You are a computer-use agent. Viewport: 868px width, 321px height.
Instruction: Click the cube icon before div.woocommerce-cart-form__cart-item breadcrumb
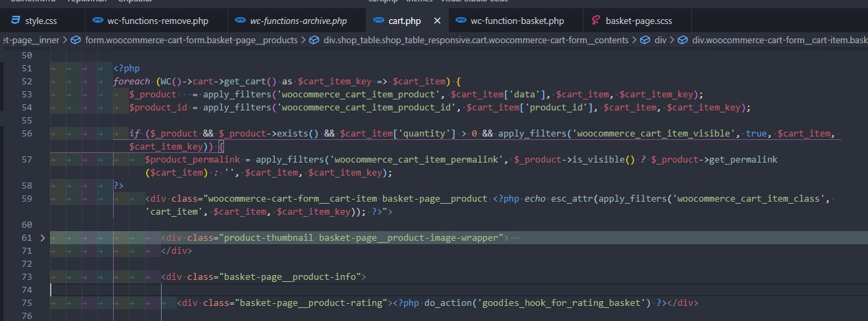pyautogui.click(x=682, y=40)
